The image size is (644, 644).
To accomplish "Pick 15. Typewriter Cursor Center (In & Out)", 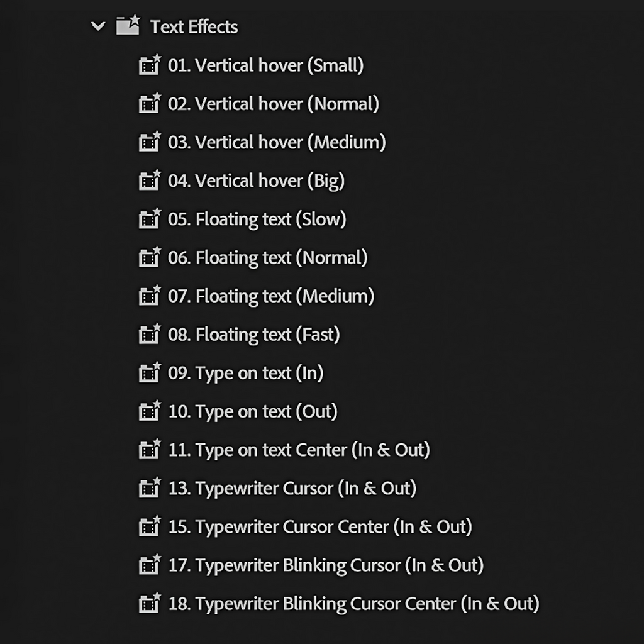I will click(x=319, y=526).
